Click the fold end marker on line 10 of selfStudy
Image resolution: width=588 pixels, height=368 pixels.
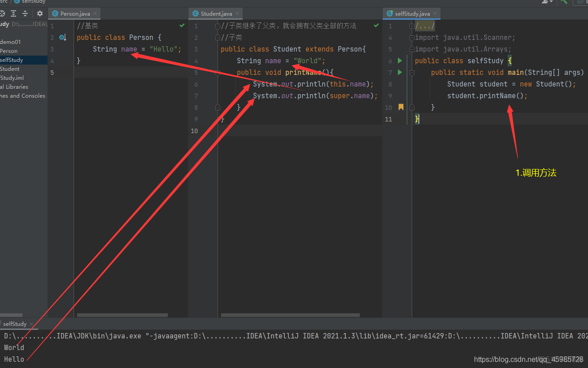(x=412, y=107)
